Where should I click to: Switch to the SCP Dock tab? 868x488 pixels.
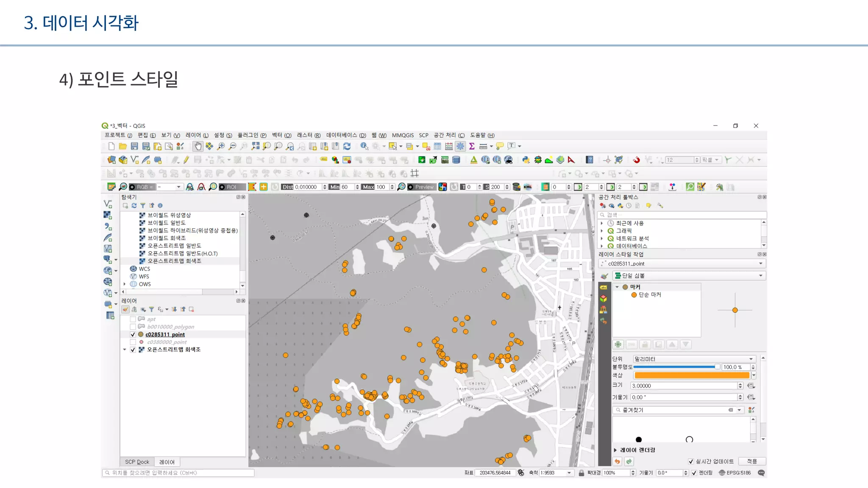click(x=137, y=462)
